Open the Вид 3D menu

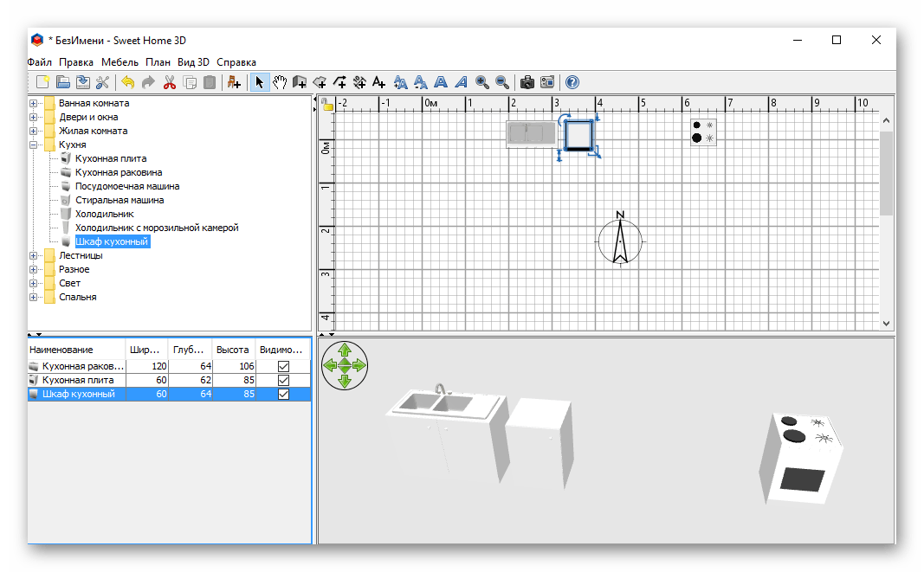193,62
